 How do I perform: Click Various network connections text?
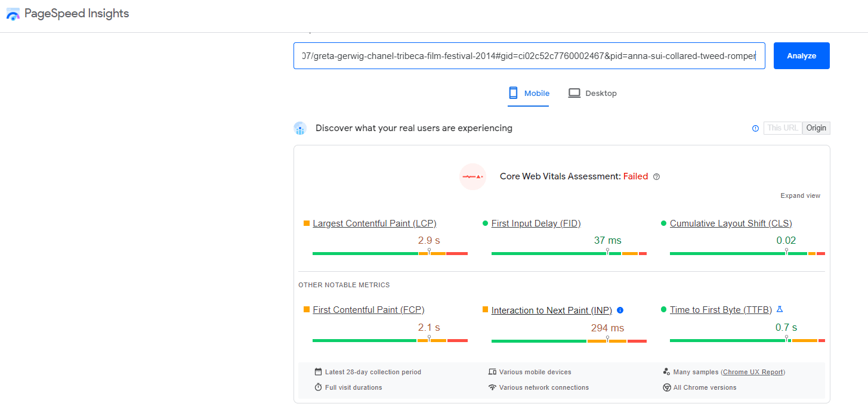click(x=544, y=387)
